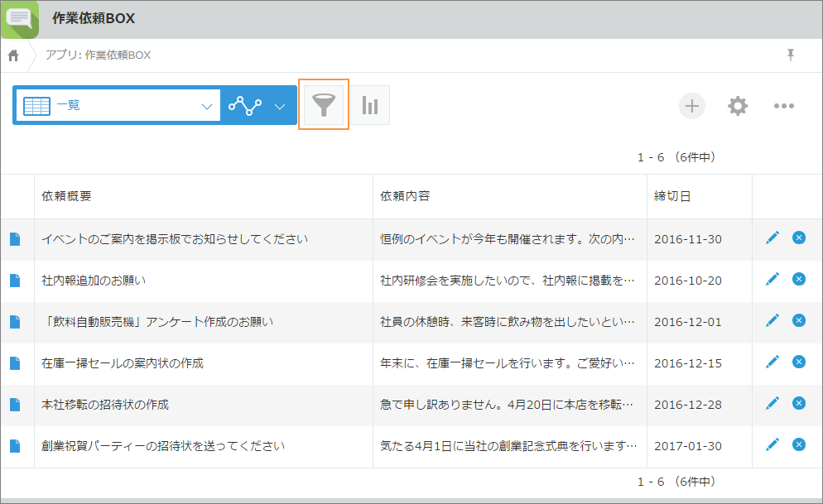
Task: Click the 作業依頼BOX app icon
Action: (20, 19)
